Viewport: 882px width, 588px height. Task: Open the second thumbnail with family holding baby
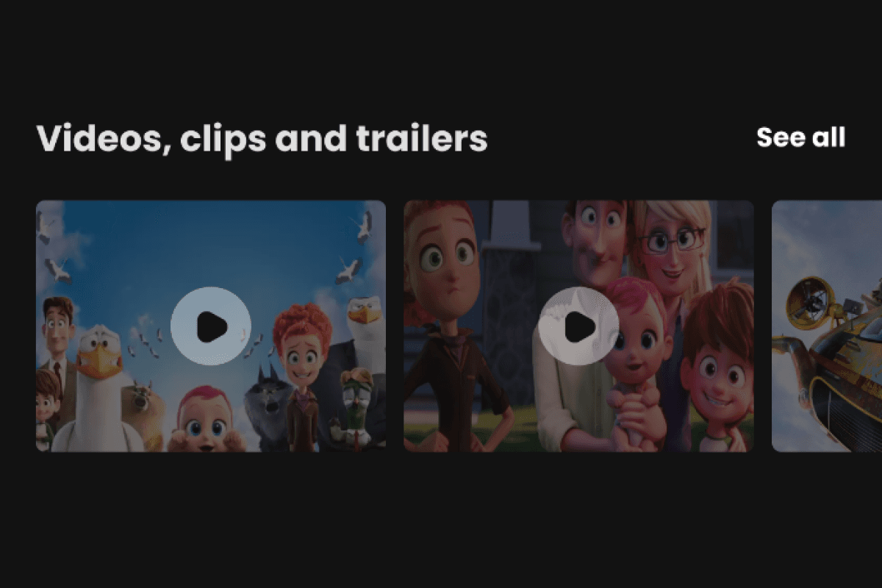(578, 326)
